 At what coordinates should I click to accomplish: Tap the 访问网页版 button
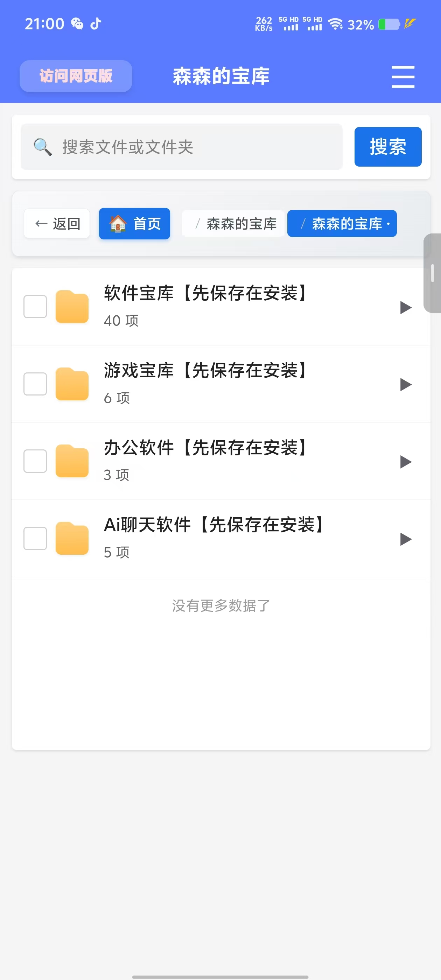76,76
